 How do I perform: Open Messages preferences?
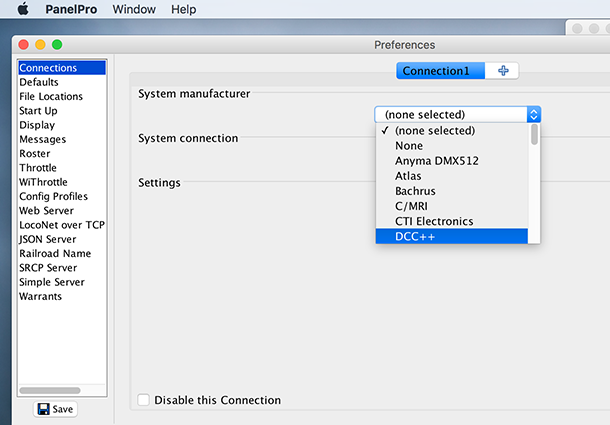click(x=62, y=139)
